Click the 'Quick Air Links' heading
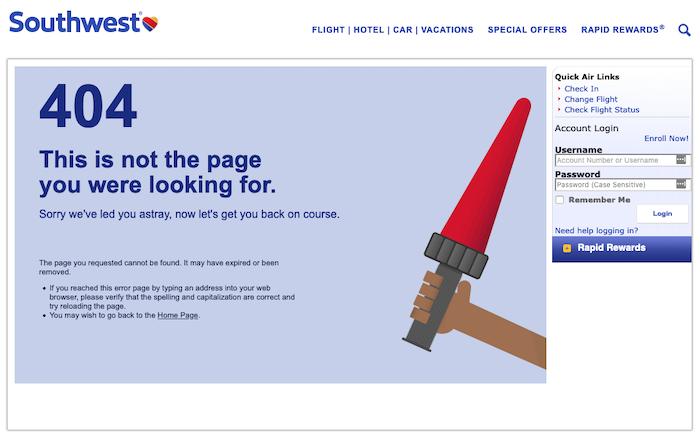This screenshot has width=700, height=438. click(x=587, y=77)
